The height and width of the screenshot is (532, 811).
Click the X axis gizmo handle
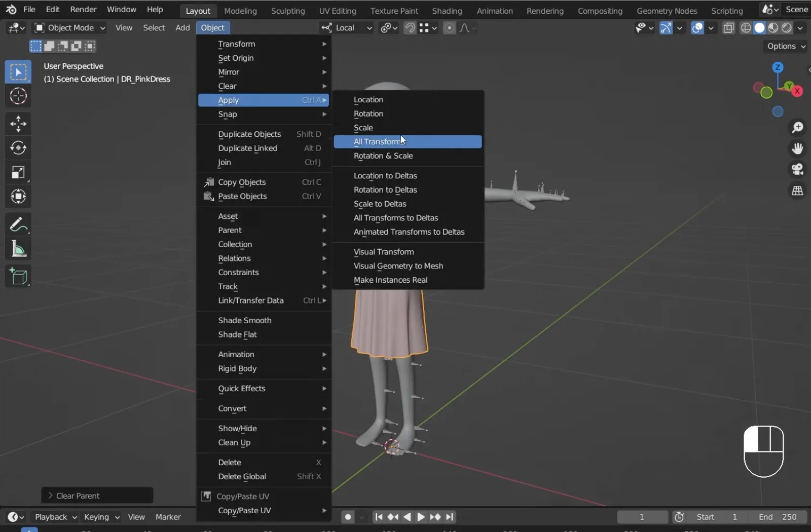(x=797, y=91)
